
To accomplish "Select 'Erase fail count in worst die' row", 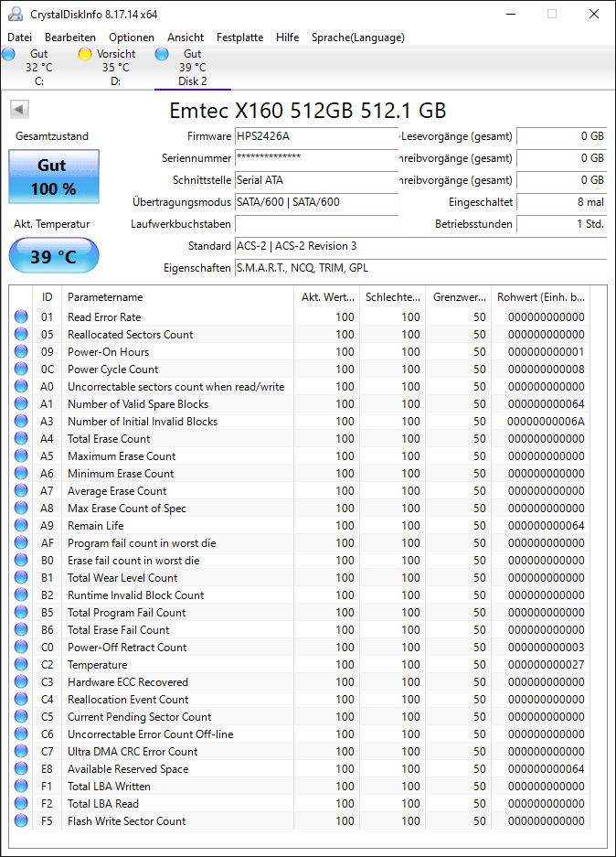I will pyautogui.click(x=300, y=561).
